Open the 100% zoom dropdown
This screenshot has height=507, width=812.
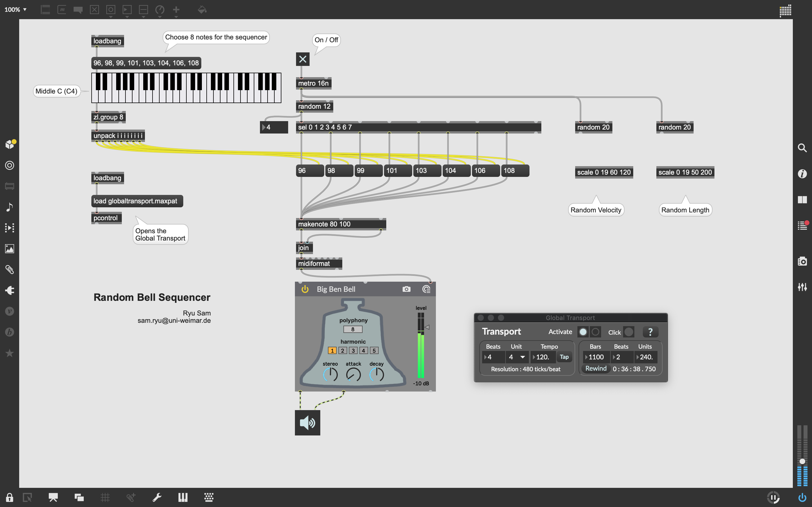16,9
